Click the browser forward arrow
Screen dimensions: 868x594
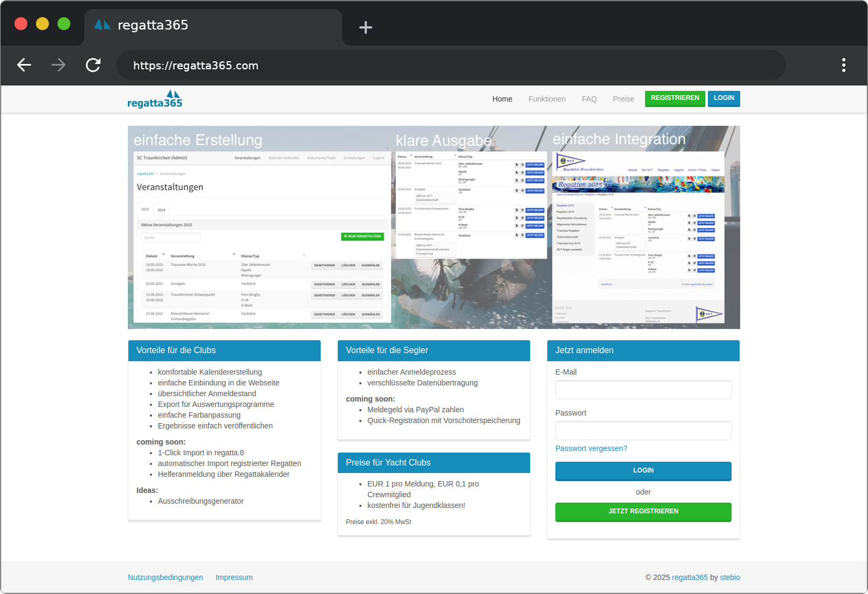[59, 65]
